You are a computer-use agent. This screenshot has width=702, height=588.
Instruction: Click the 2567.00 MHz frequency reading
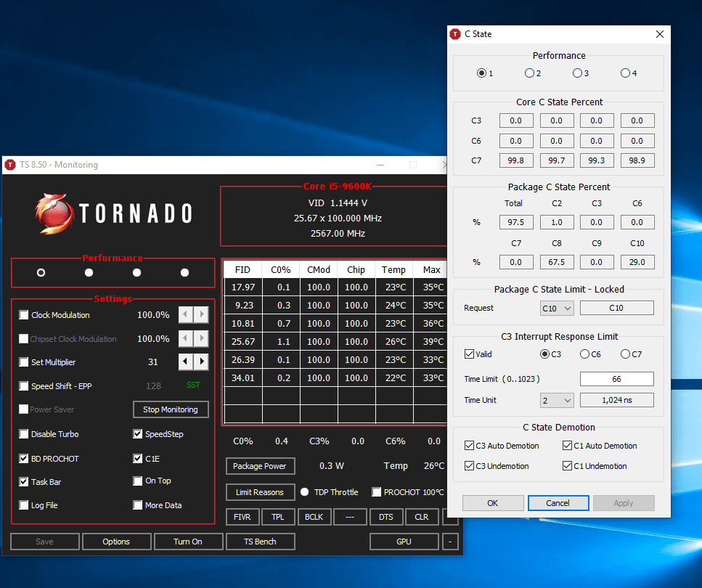pyautogui.click(x=338, y=233)
